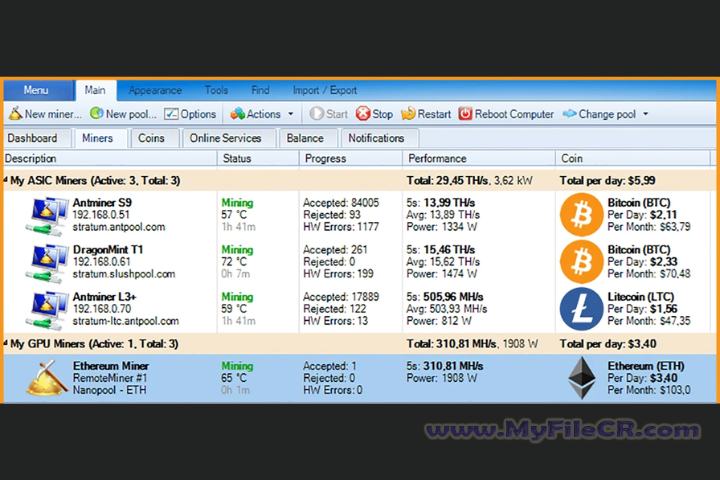Image resolution: width=720 pixels, height=480 pixels.
Task: Click the stratum-ltc.antpool.com pool text
Action: tap(126, 321)
